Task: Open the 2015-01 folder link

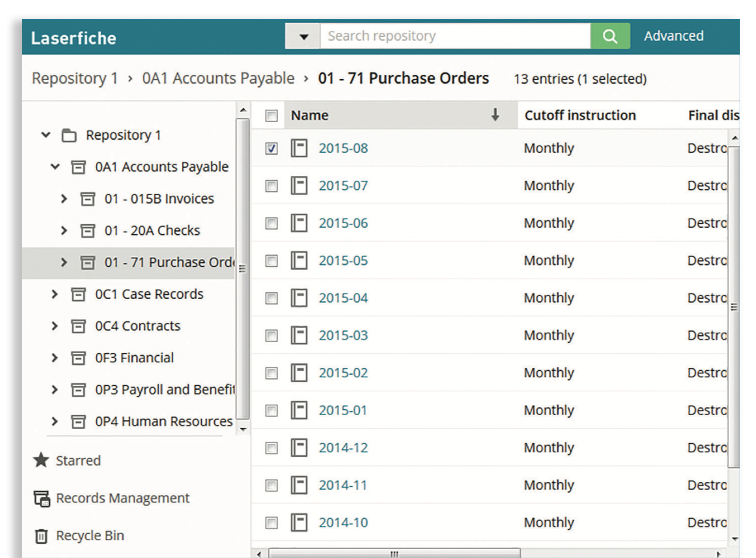Action: point(343,410)
